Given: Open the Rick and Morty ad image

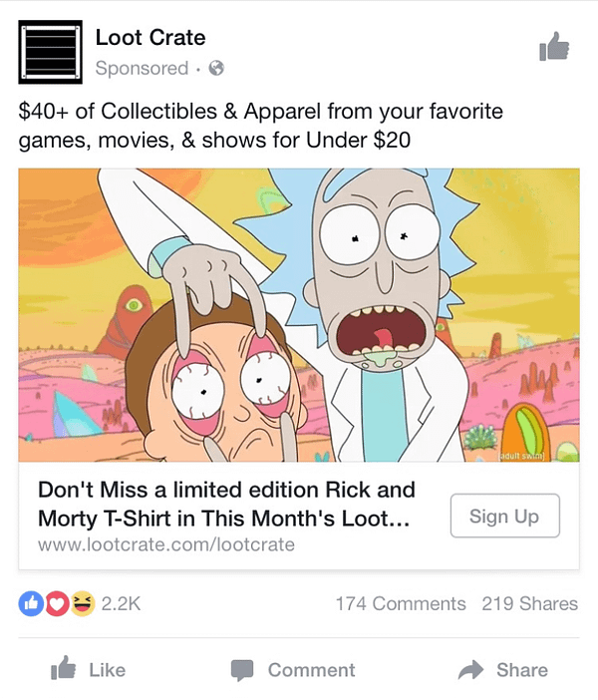Looking at the screenshot, I should point(299,315).
